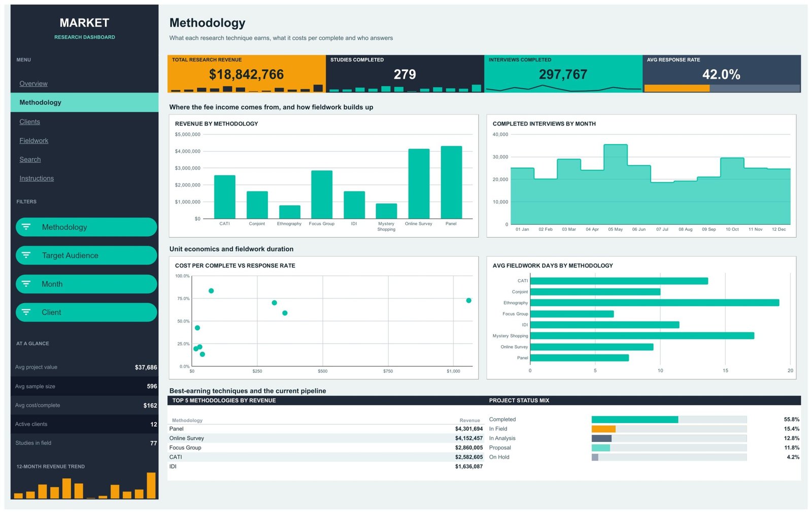This screenshot has height=514, width=812.
Task: Click the CATI bar in revenue chart
Action: [225, 197]
